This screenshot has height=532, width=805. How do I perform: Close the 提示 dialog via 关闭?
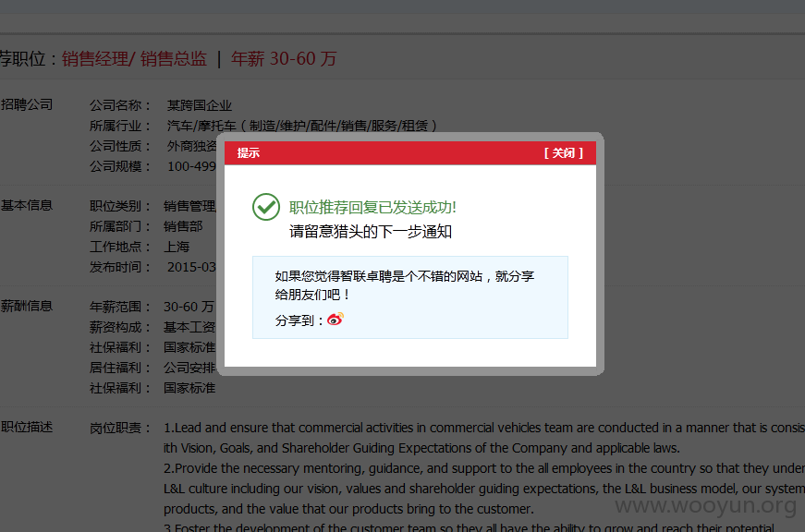point(563,153)
